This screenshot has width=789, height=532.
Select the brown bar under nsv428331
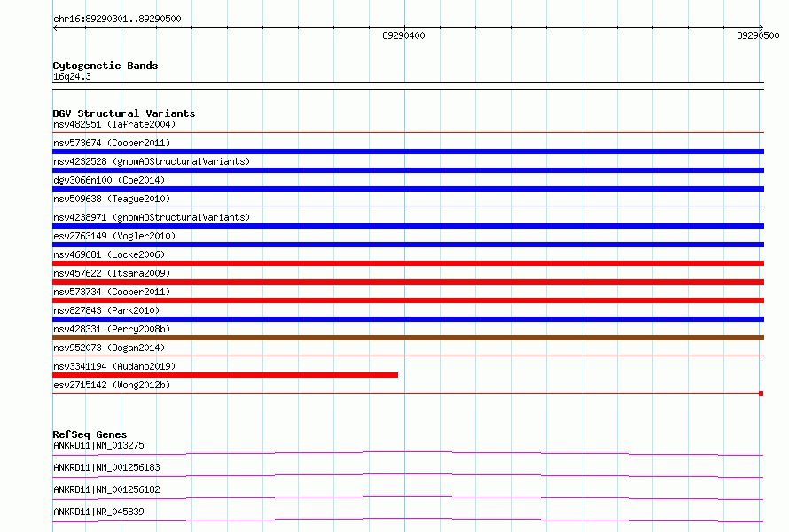408,338
